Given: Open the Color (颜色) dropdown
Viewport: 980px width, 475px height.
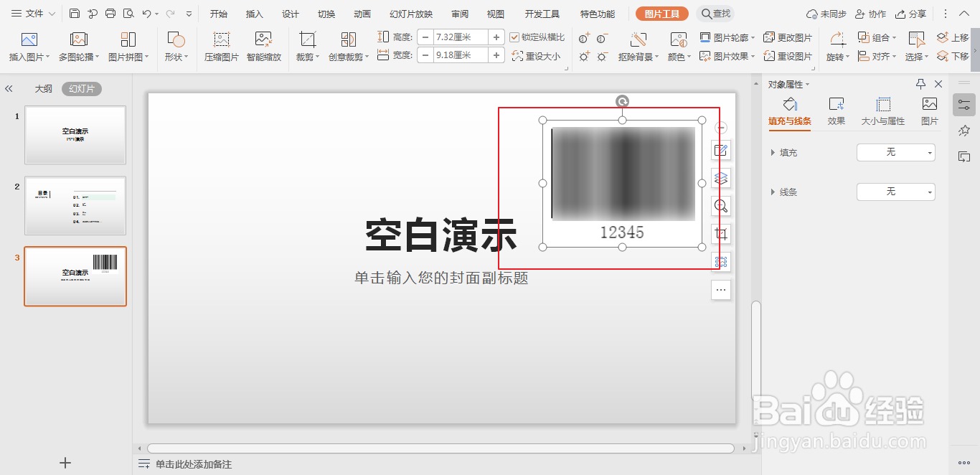Looking at the screenshot, I should [x=679, y=57].
